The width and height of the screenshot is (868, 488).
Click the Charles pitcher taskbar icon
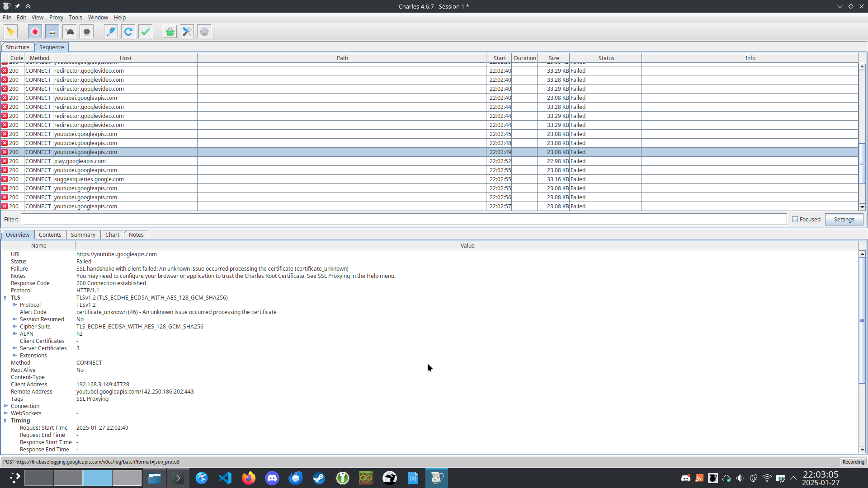[x=437, y=478]
